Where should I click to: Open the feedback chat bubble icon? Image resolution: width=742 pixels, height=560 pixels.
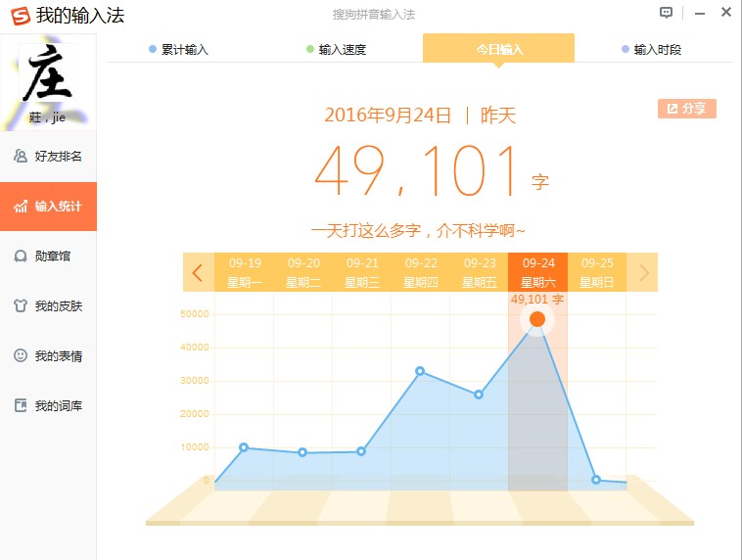click(x=666, y=13)
